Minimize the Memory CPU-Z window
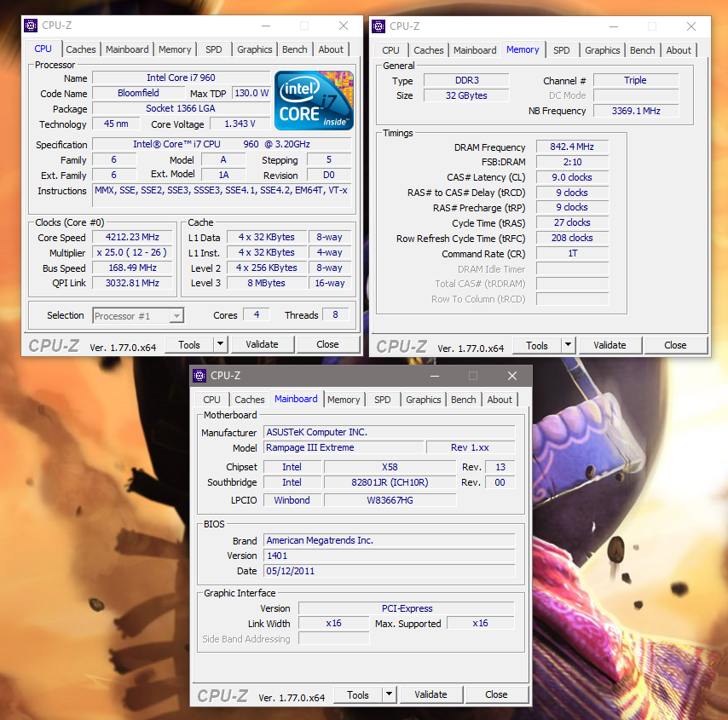The width and height of the screenshot is (728, 720). point(614,26)
